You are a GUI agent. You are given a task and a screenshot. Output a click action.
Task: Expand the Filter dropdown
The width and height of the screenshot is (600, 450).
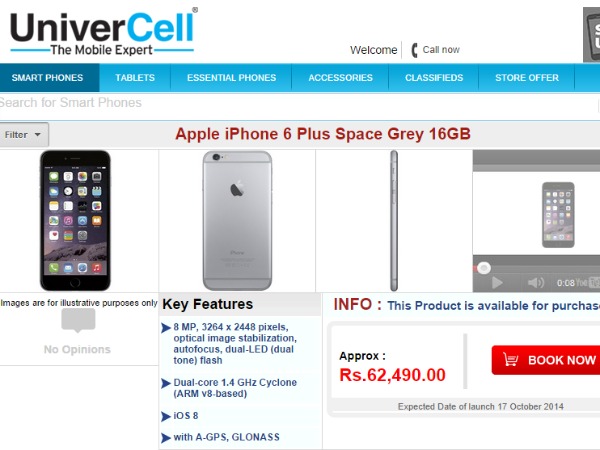(x=24, y=135)
